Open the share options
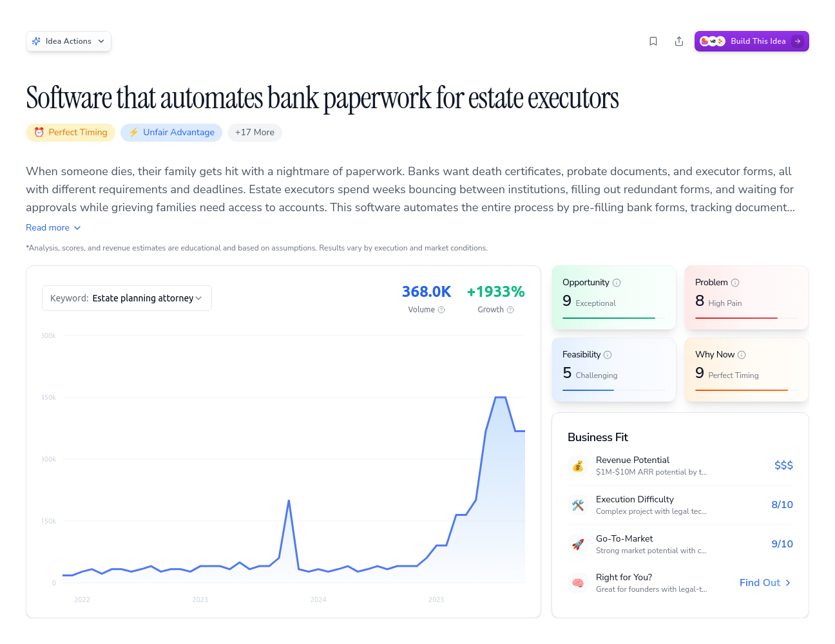835x644 pixels. click(679, 41)
